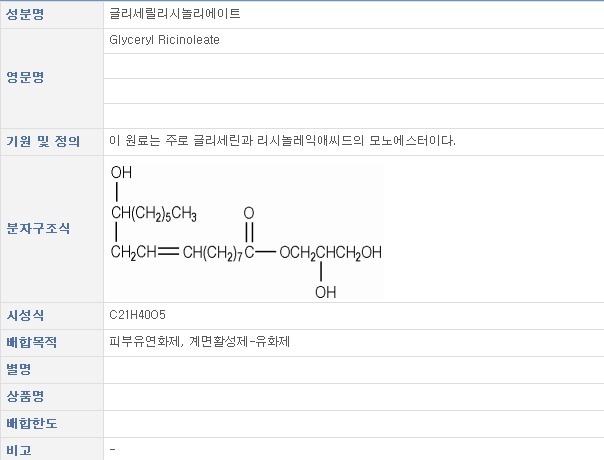The image size is (604, 460).
Task: Click the dash in the 비고 row
Action: [113, 449]
